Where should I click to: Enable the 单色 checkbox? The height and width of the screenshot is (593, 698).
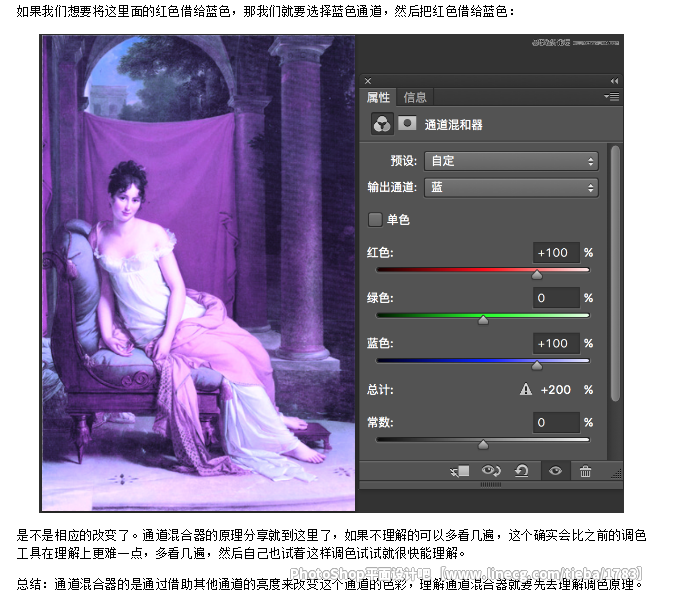[x=375, y=219]
